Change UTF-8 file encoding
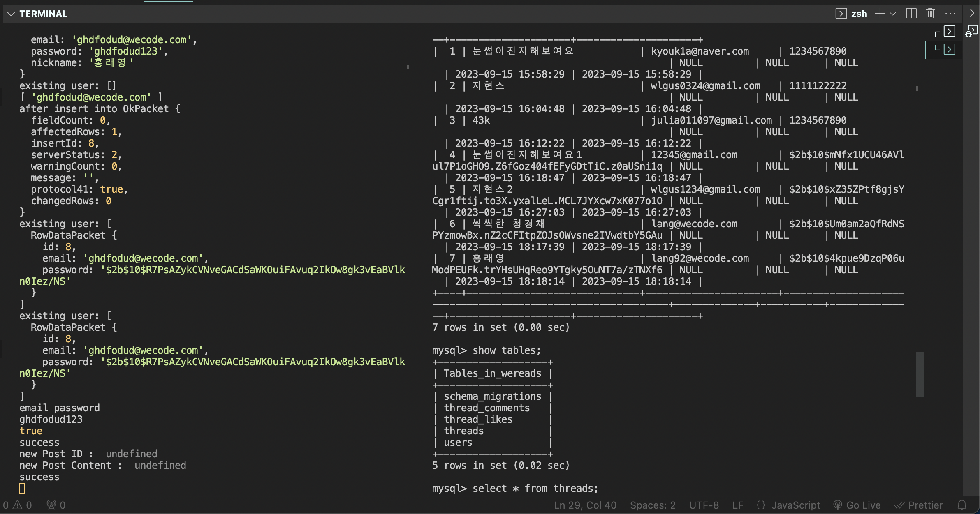This screenshot has height=514, width=980. (x=704, y=505)
